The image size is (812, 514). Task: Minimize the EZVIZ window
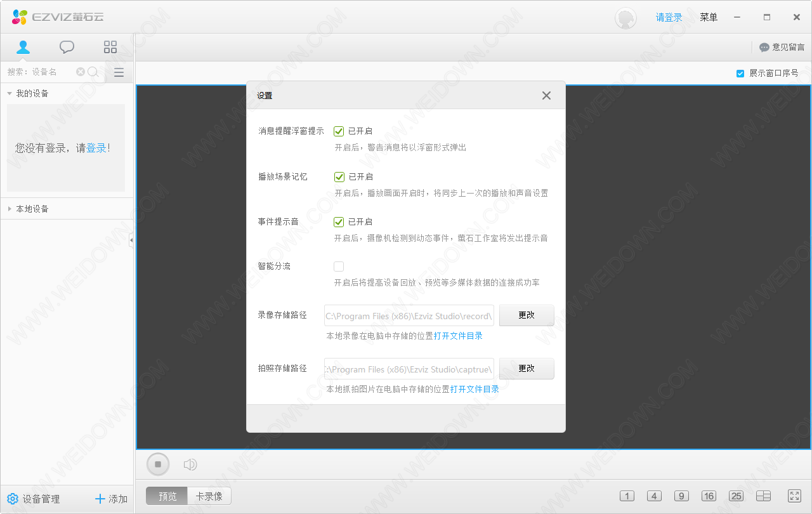pos(737,17)
